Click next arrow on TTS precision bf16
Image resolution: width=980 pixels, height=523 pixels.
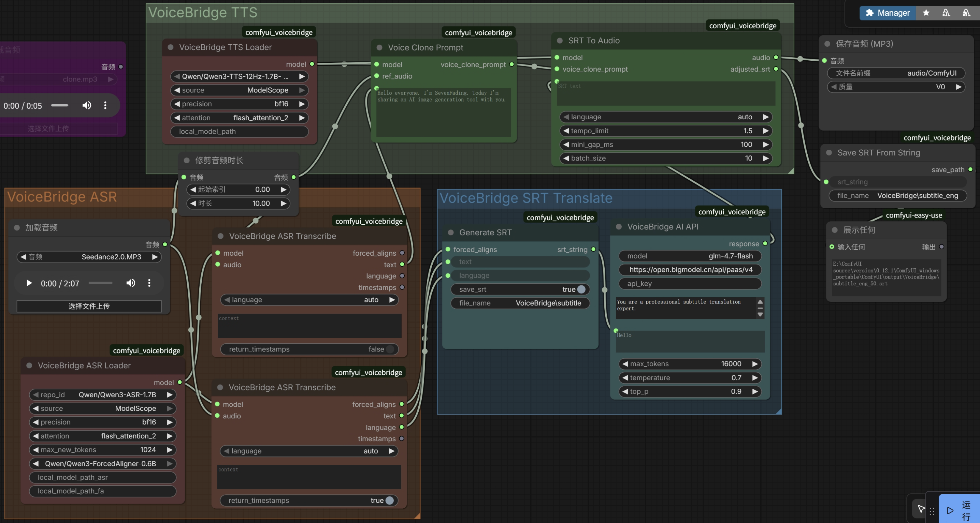(302, 104)
